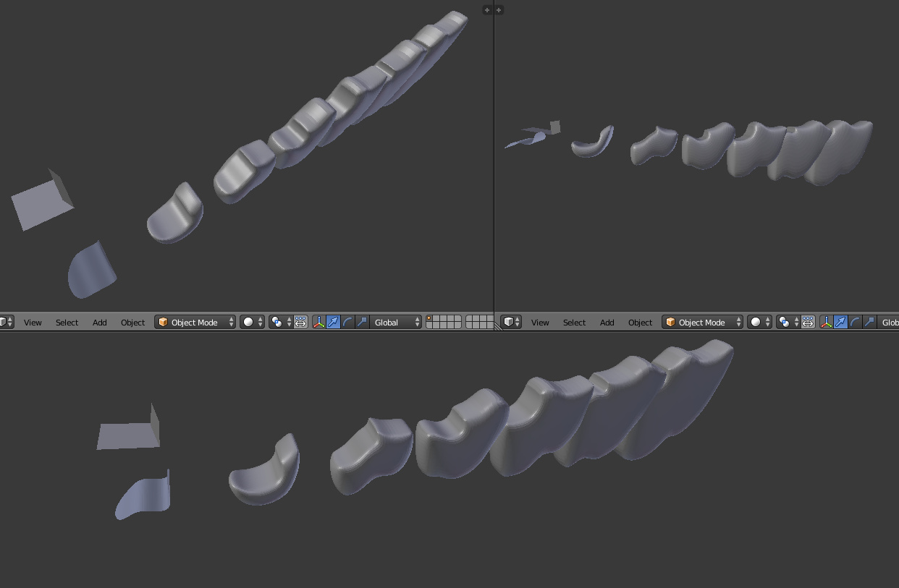Select rotate manipulator arc in top-right header
This screenshot has height=588, width=899.
coord(856,323)
